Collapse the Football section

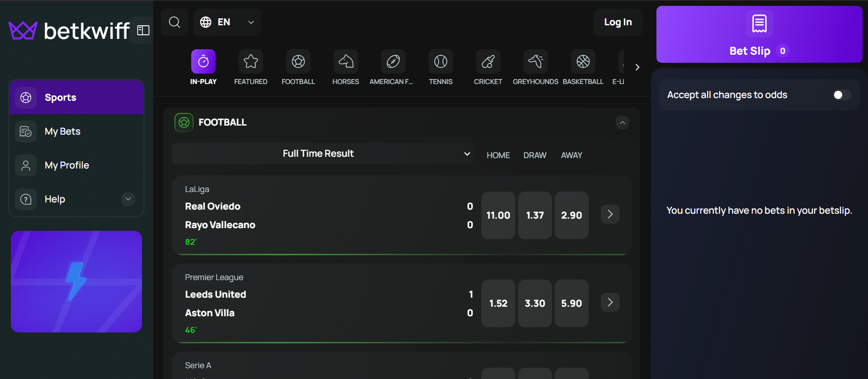coord(623,123)
